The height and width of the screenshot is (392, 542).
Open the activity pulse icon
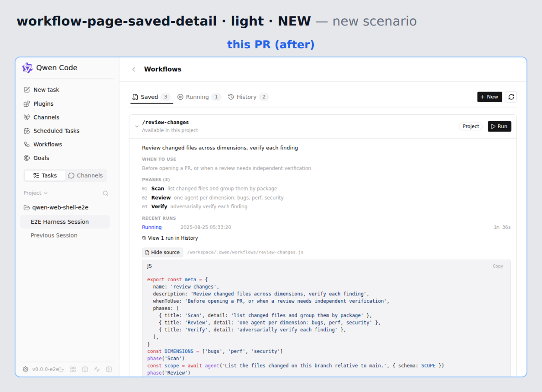[97, 369]
